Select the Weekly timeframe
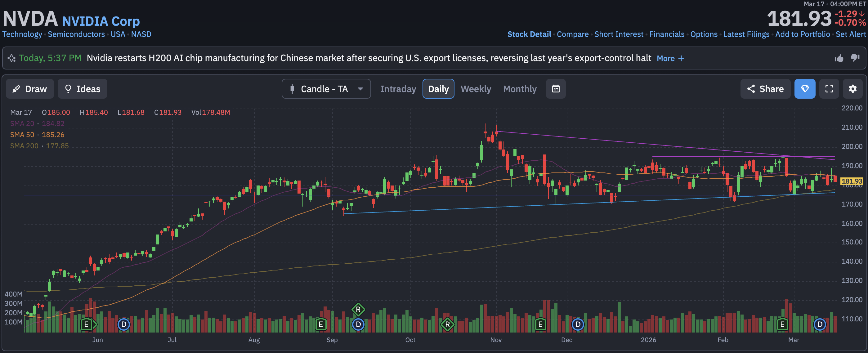The height and width of the screenshot is (353, 868). point(476,89)
